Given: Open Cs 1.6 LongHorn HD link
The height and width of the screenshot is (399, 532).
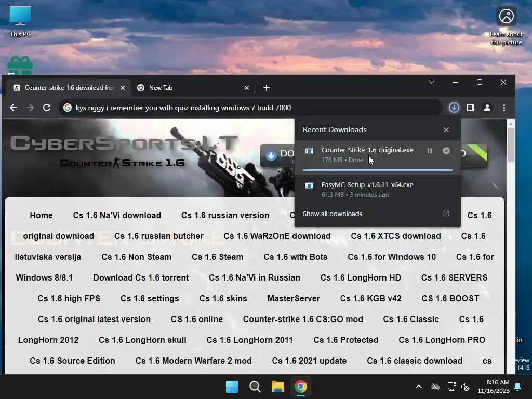Looking at the screenshot, I should [x=361, y=277].
